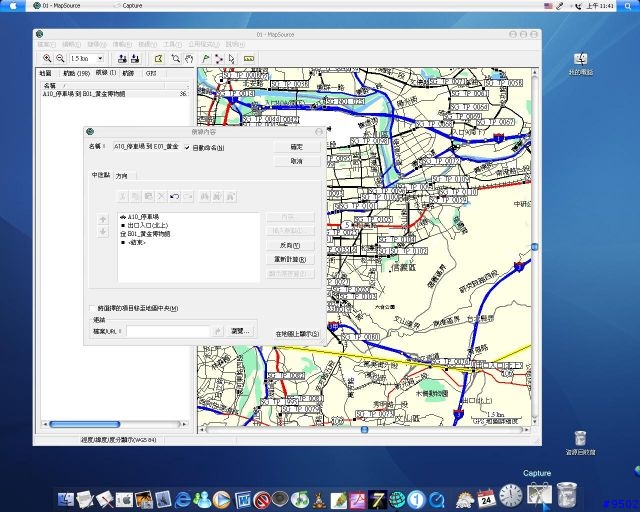Click the map vertical scrollbar thumb
This screenshot has height=512, width=640.
click(x=534, y=247)
